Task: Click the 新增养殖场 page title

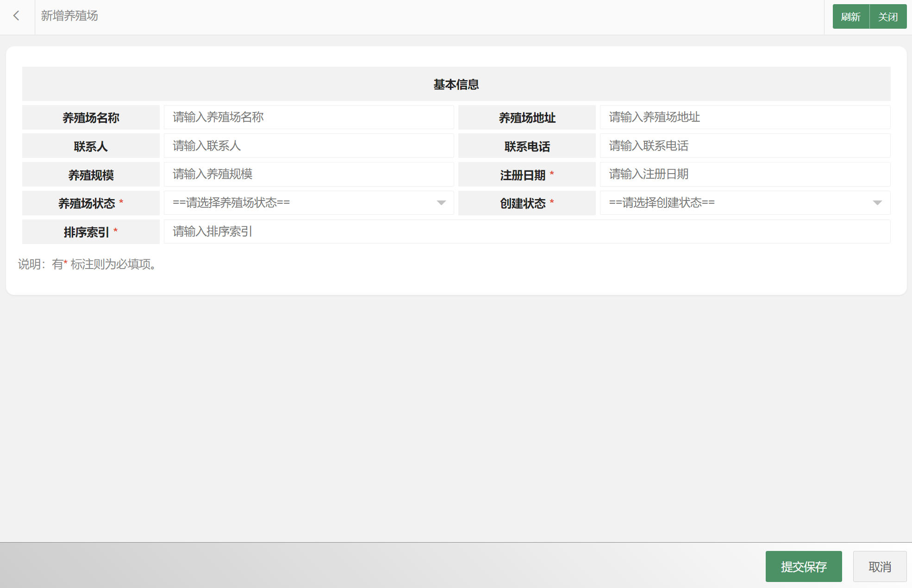Action: pos(69,16)
